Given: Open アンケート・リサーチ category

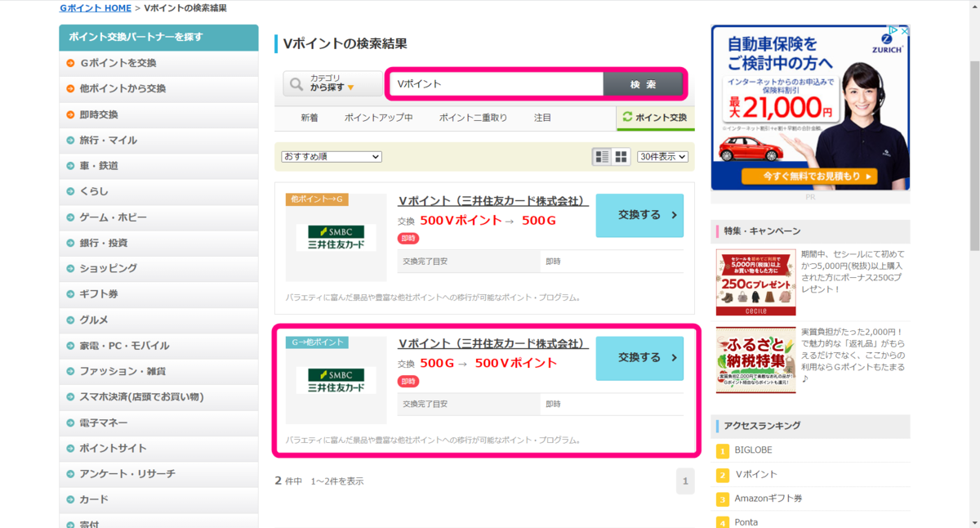Looking at the screenshot, I should point(158,474).
